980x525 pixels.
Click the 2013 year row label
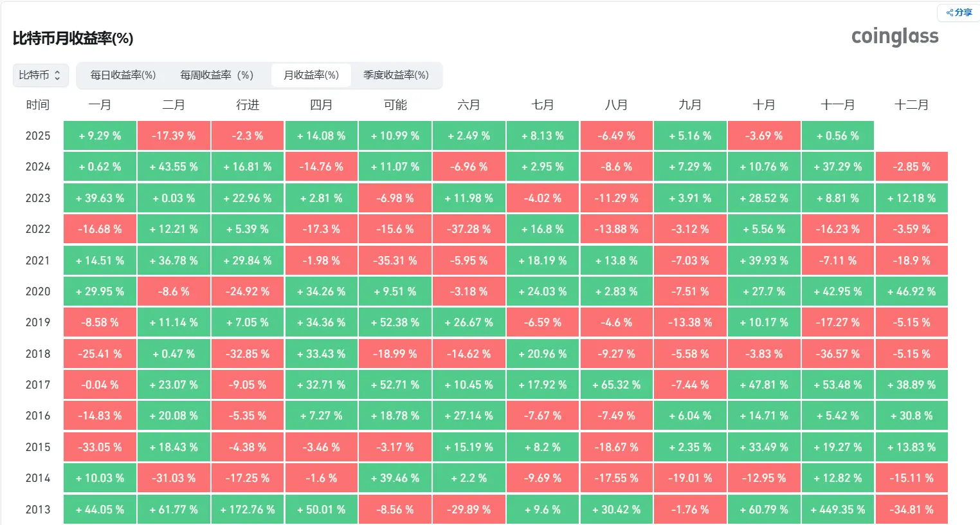[x=37, y=510]
